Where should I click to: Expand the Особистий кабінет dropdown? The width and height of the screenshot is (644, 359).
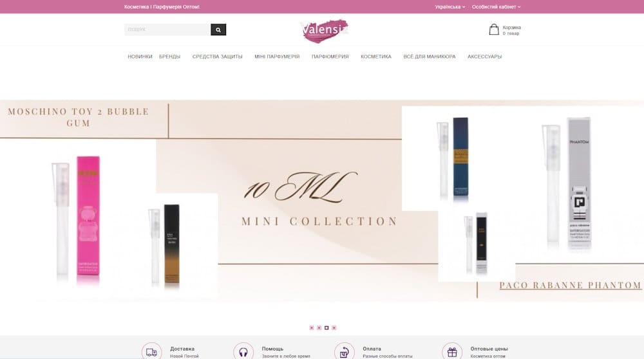[496, 7]
